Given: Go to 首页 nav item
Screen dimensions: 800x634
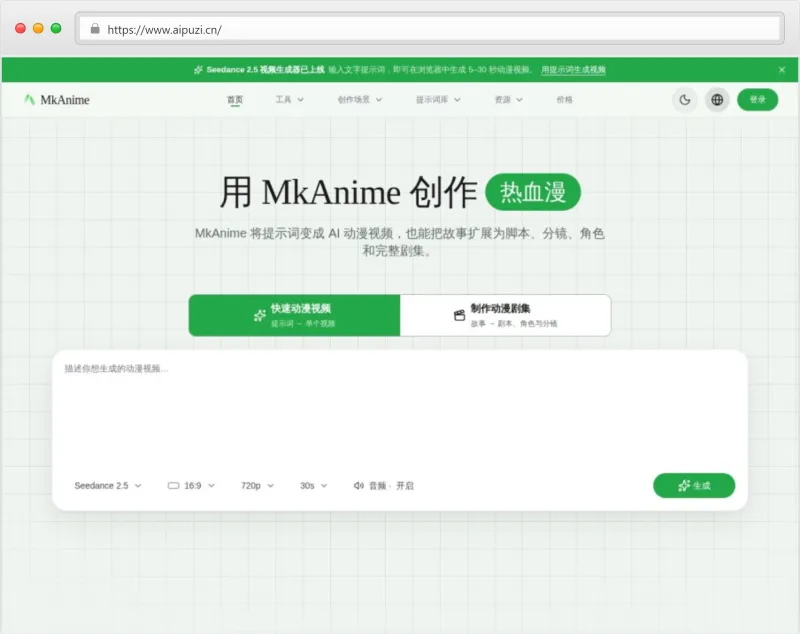Looking at the screenshot, I should [235, 100].
